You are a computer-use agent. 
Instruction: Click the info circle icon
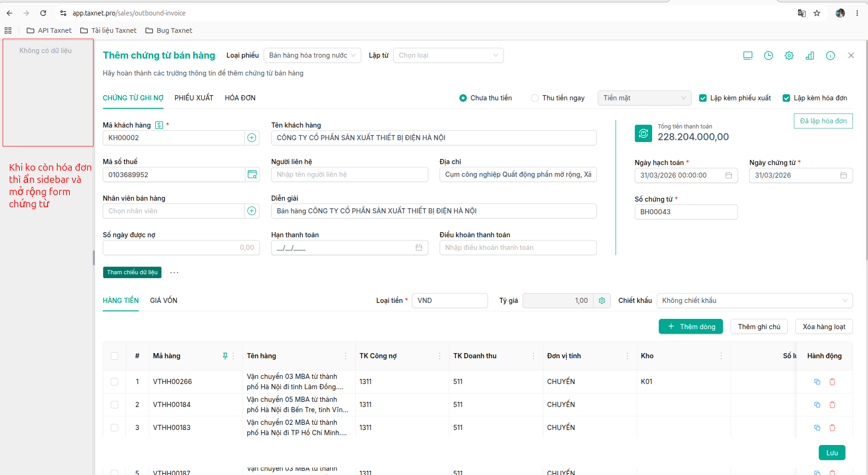[830, 56]
